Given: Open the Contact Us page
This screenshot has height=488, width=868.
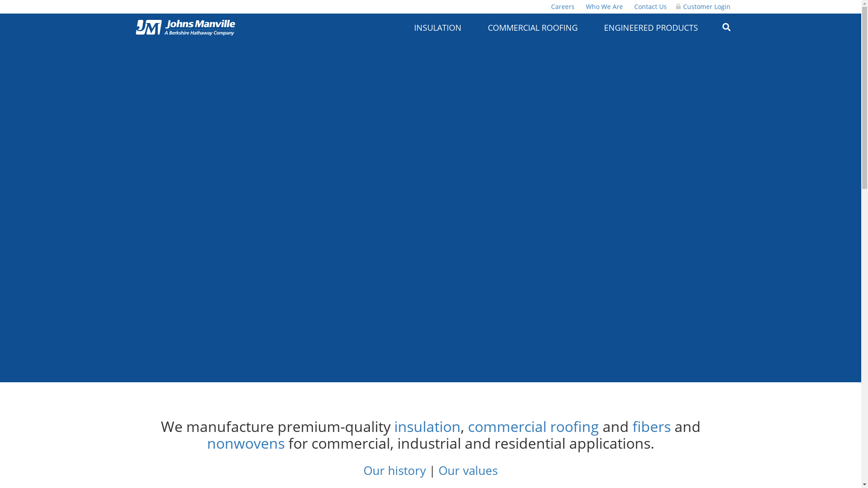Looking at the screenshot, I should point(650,7).
